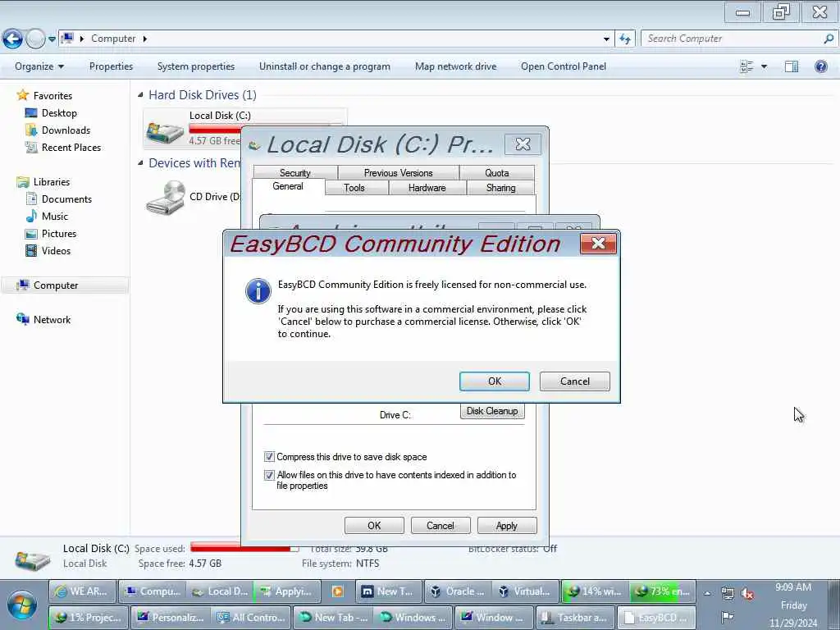This screenshot has width=840, height=630.
Task: Switch to Personaliz... taskbar button
Action: (171, 617)
